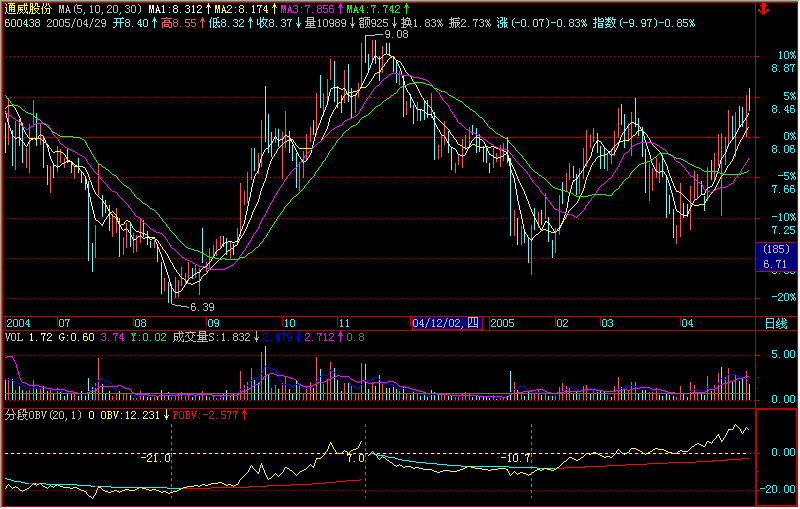Click the red anchor icon at top right

(x=763, y=9)
